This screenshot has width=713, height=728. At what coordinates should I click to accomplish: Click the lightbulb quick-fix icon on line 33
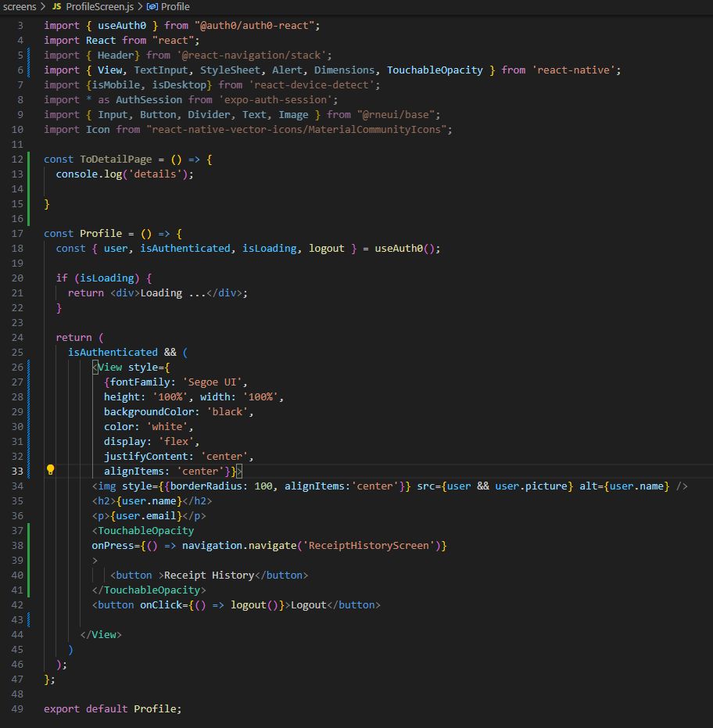51,470
